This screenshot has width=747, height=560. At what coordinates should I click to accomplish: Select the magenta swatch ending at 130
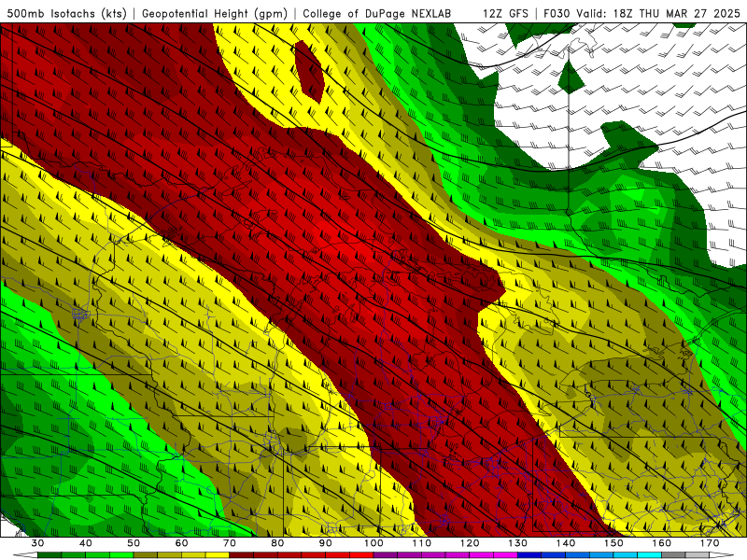click(505, 555)
